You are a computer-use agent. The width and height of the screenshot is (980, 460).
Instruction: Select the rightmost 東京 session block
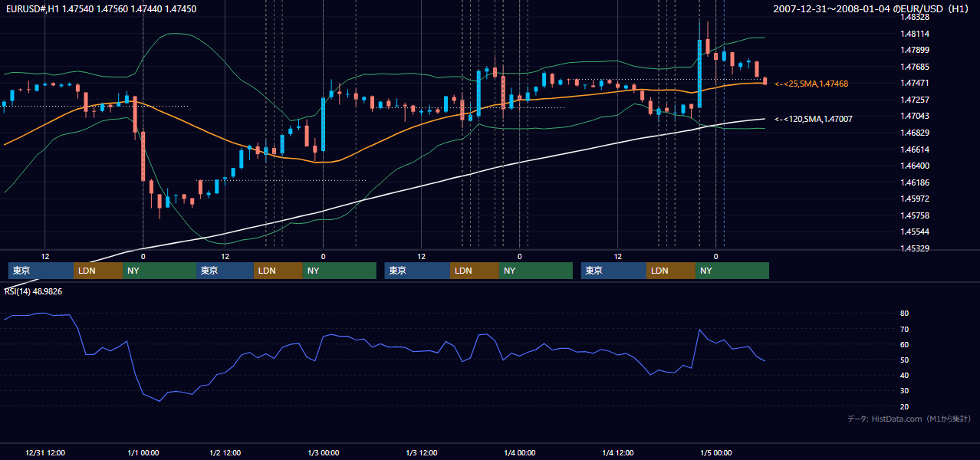(613, 271)
